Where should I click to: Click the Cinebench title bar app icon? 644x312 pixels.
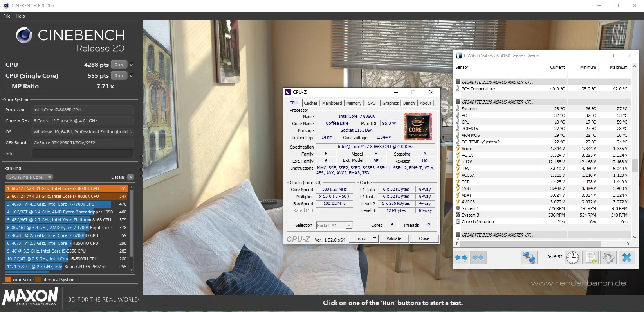click(x=6, y=6)
